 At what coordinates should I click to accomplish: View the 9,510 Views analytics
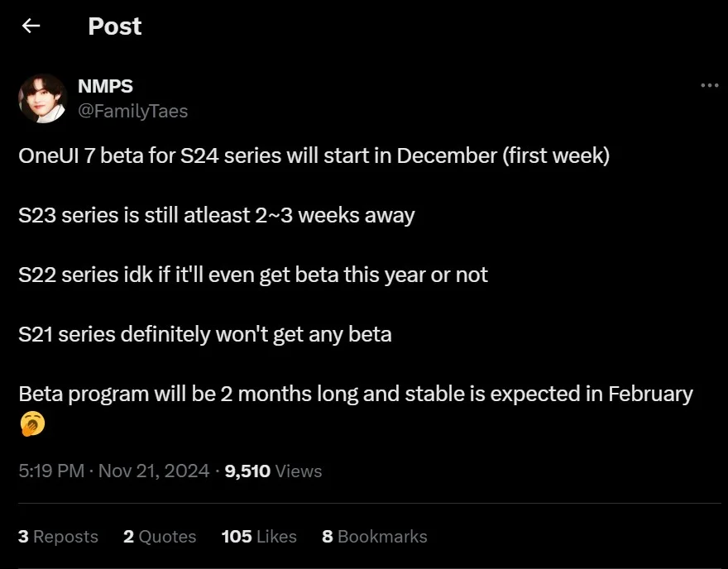point(273,471)
